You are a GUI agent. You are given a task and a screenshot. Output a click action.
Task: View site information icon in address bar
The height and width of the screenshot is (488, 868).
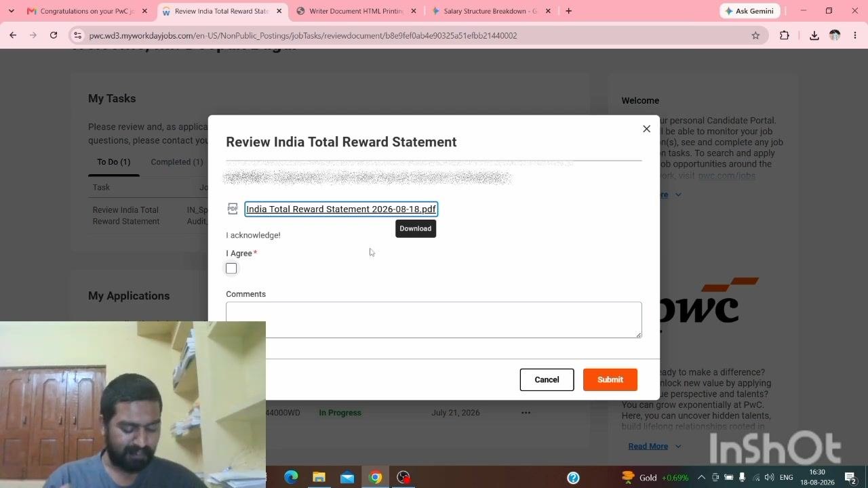pos(77,35)
